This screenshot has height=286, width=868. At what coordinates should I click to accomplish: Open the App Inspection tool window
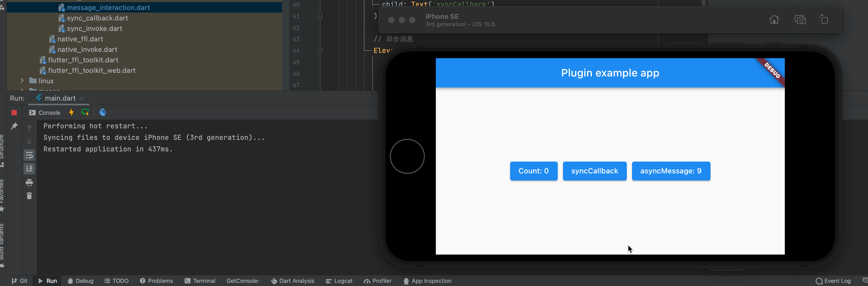427,281
